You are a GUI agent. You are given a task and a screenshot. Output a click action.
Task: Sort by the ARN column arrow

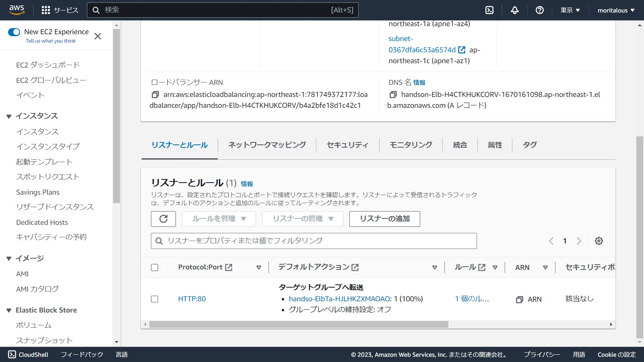click(x=545, y=267)
